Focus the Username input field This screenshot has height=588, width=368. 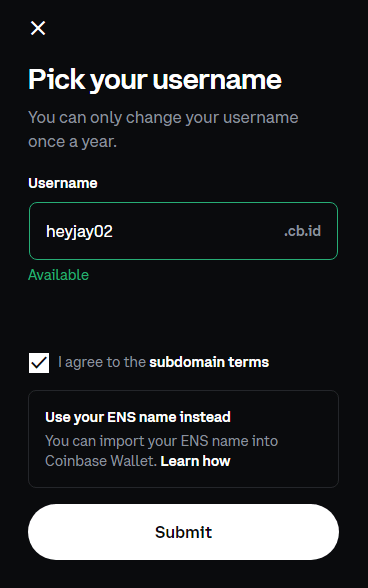(183, 231)
